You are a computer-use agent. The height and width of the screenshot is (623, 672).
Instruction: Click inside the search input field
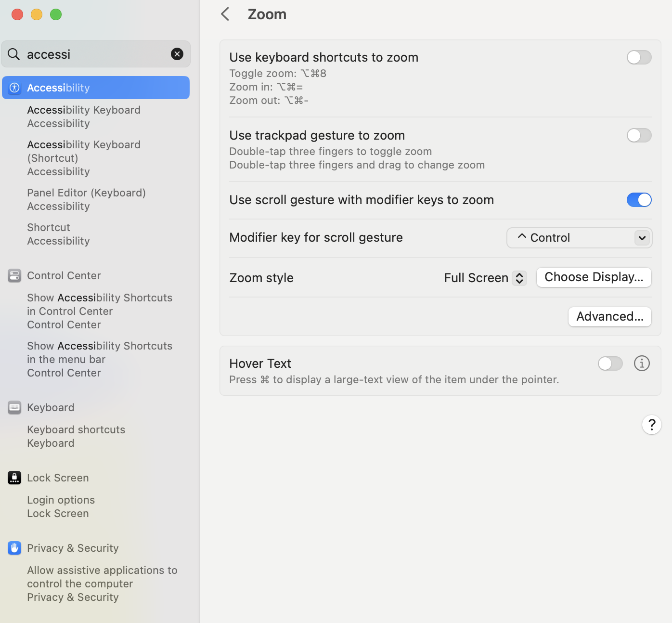tap(87, 54)
